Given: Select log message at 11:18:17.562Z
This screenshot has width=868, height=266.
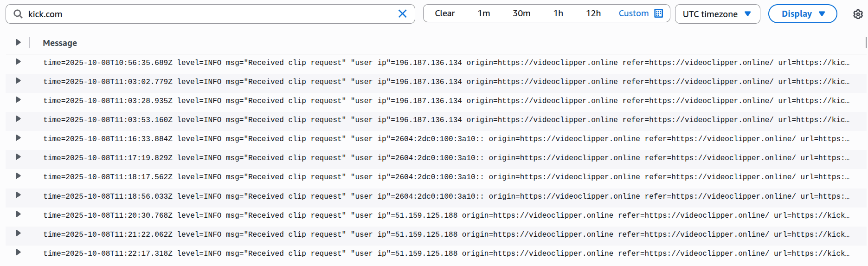Looking at the screenshot, I should pos(446,177).
